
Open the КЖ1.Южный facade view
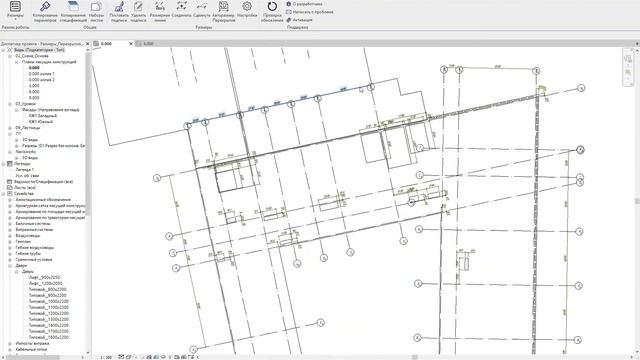coord(41,122)
